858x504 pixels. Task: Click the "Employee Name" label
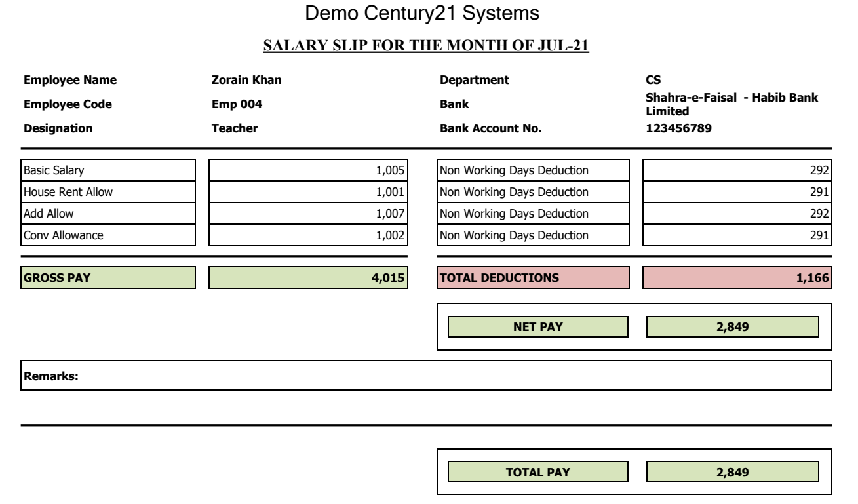(x=70, y=81)
